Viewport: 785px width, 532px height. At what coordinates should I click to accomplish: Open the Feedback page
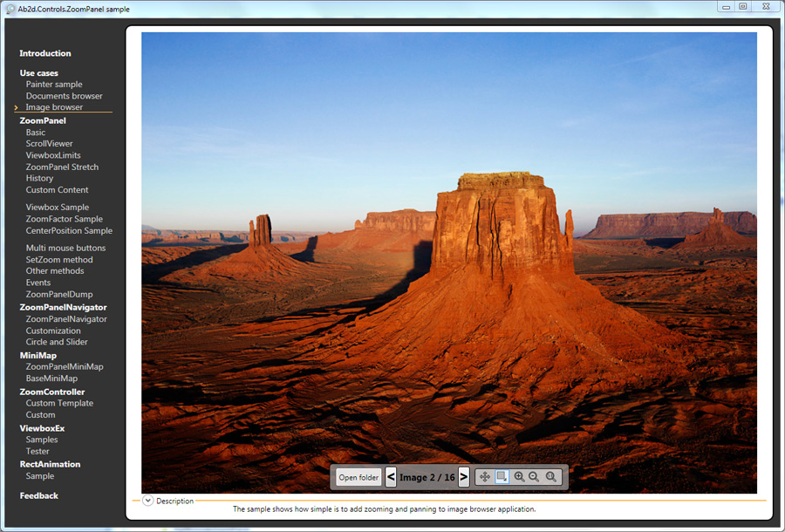tap(39, 495)
